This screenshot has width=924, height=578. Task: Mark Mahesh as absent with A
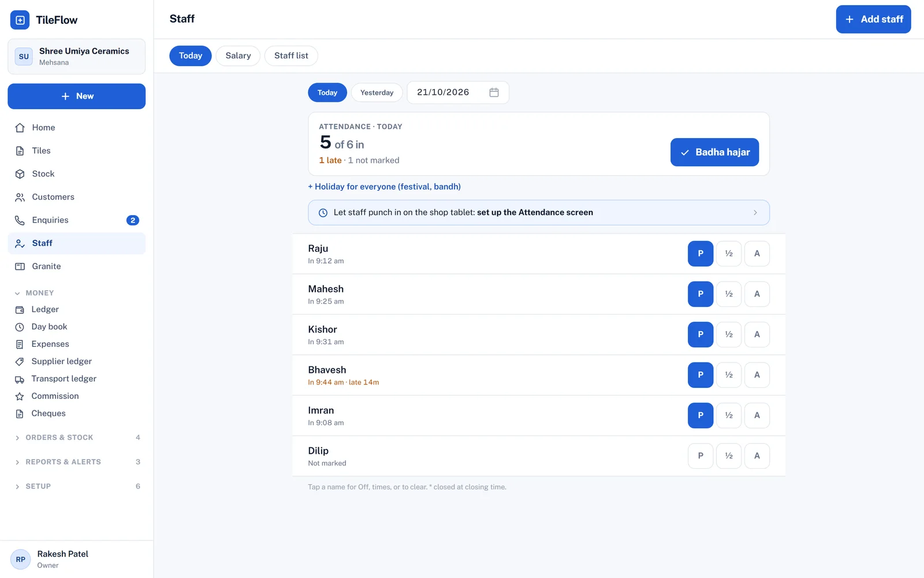pyautogui.click(x=757, y=294)
